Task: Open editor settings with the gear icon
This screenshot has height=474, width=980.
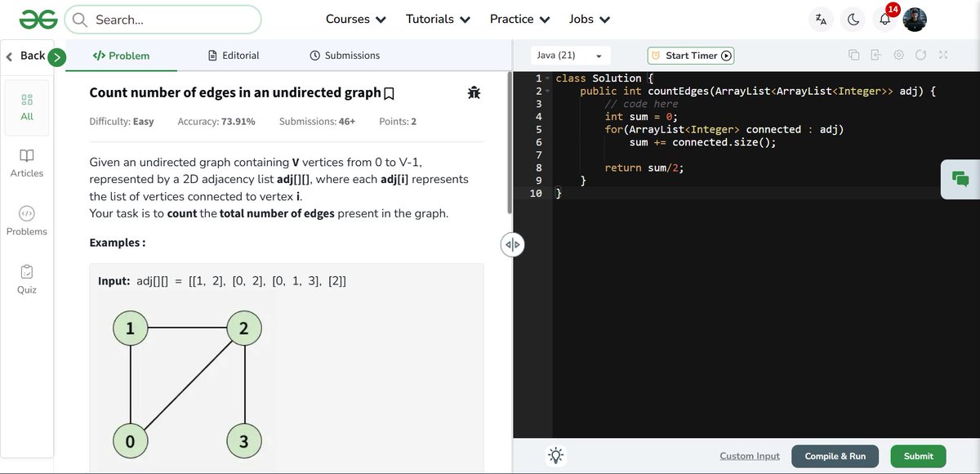Action: click(898, 53)
